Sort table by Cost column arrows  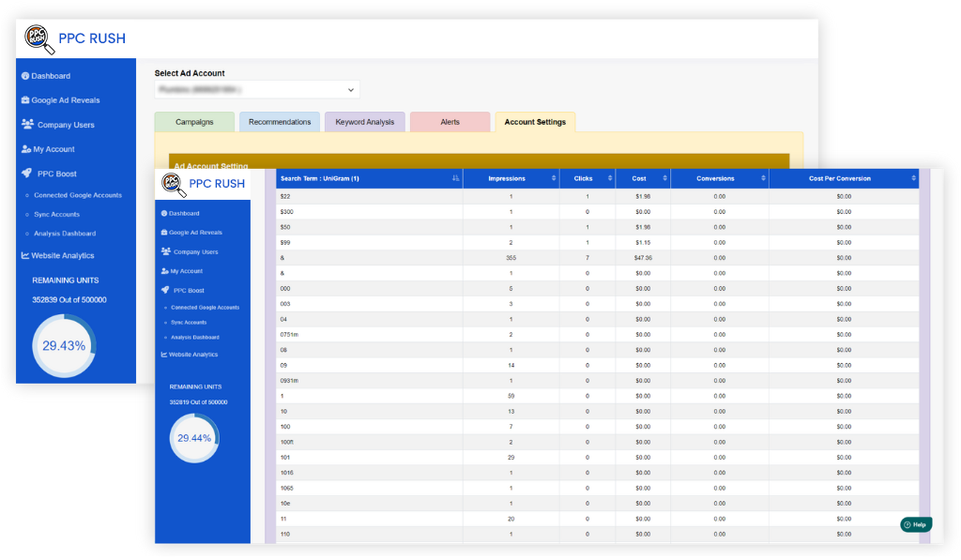point(665,178)
